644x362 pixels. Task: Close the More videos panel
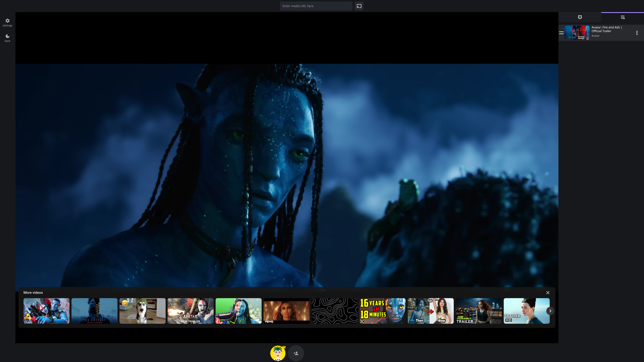pos(548,293)
